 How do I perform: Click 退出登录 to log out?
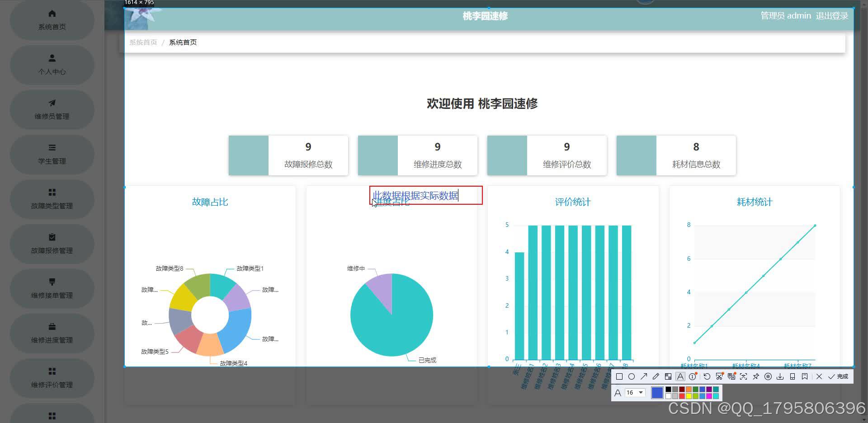[x=832, y=16]
